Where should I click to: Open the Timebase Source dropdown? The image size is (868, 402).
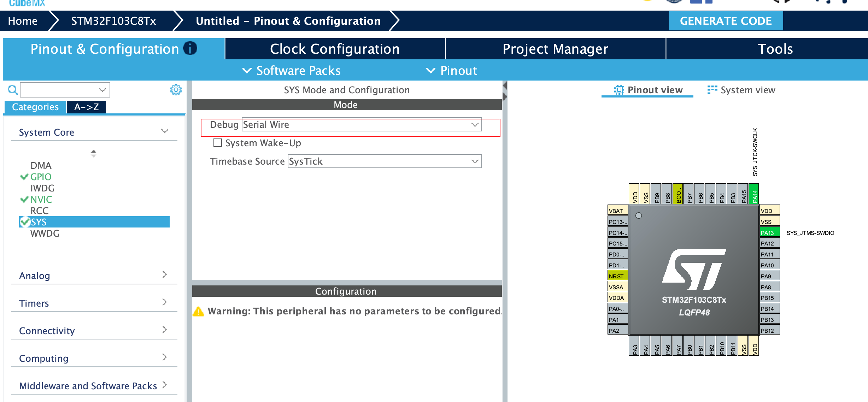385,161
